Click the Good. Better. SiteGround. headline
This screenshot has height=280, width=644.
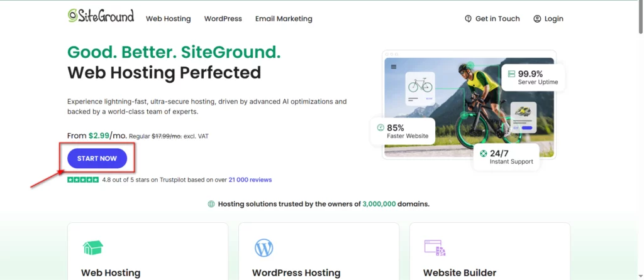coord(174,52)
